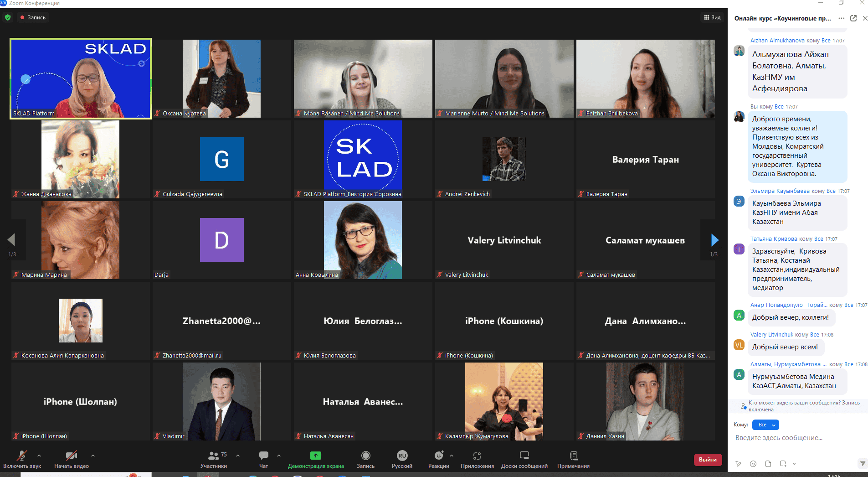The image size is (868, 477).
Task: Click the file attachment icon in chat
Action: pyautogui.click(x=768, y=464)
